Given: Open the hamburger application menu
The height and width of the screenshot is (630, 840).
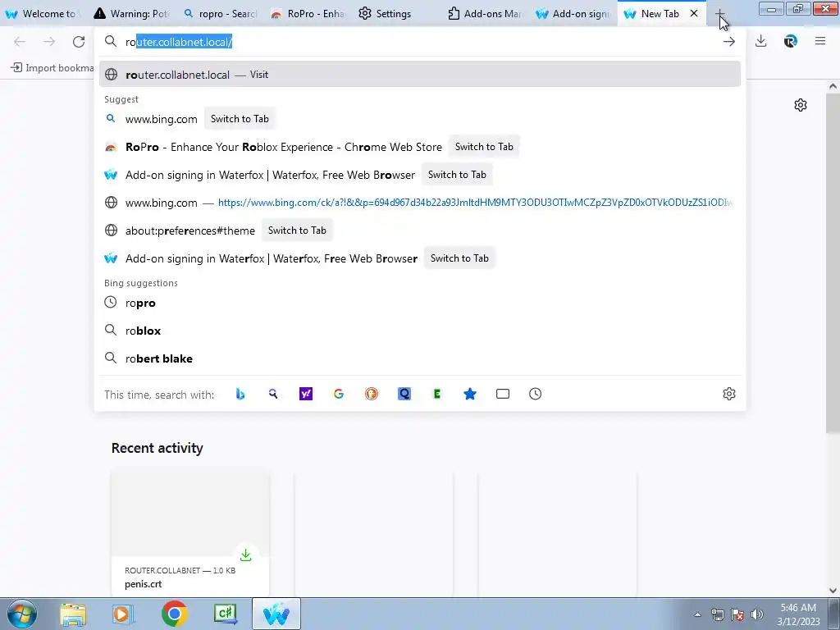Looking at the screenshot, I should 820,41.
